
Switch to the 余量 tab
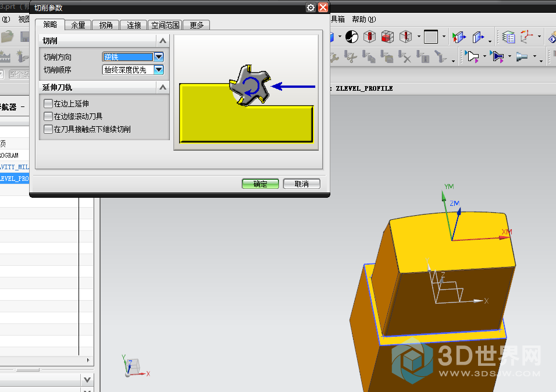(x=78, y=25)
